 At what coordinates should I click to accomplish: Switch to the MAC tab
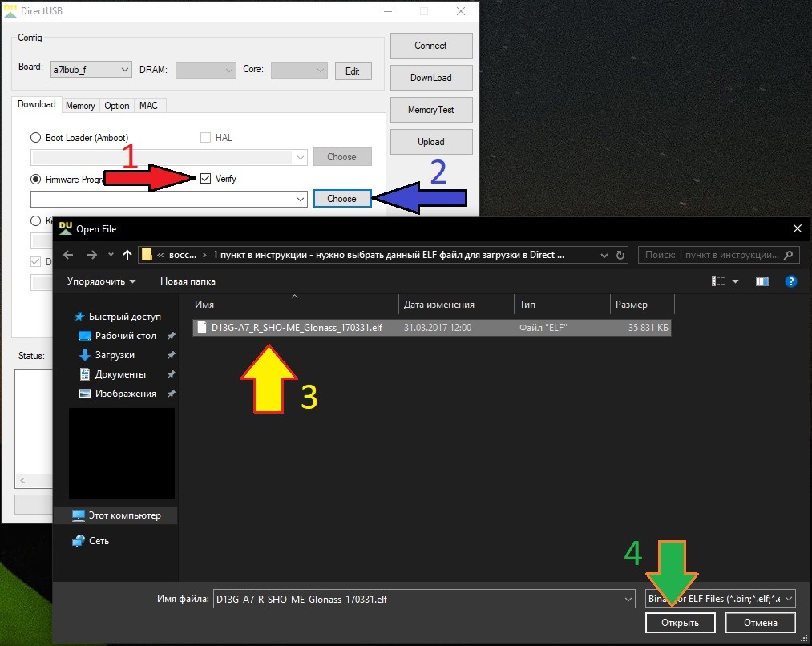(x=148, y=106)
